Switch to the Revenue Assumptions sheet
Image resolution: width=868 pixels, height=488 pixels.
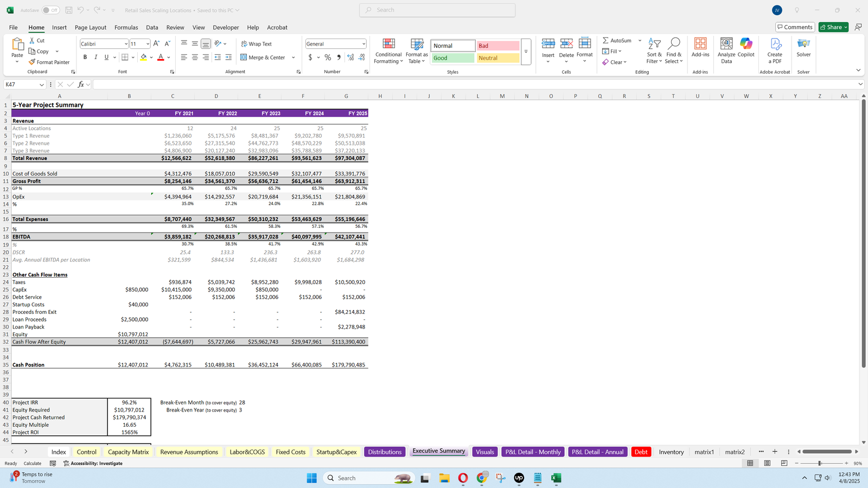click(x=189, y=452)
